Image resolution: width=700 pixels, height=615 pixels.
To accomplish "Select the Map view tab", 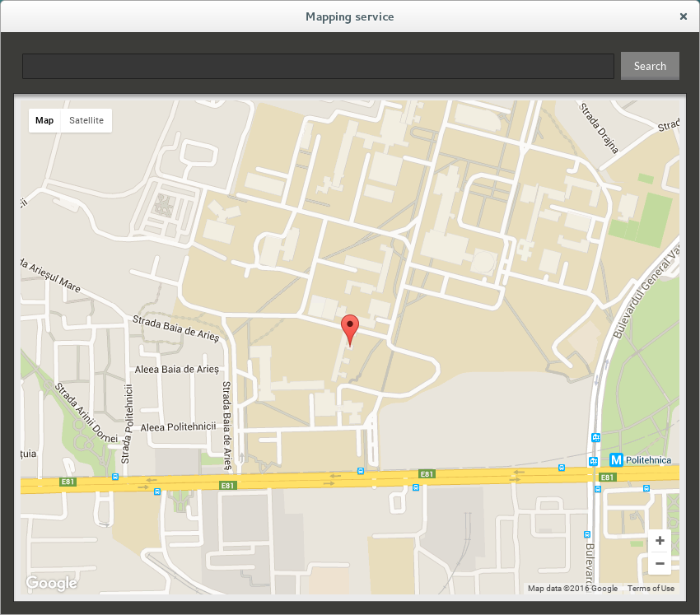I will pos(44,120).
